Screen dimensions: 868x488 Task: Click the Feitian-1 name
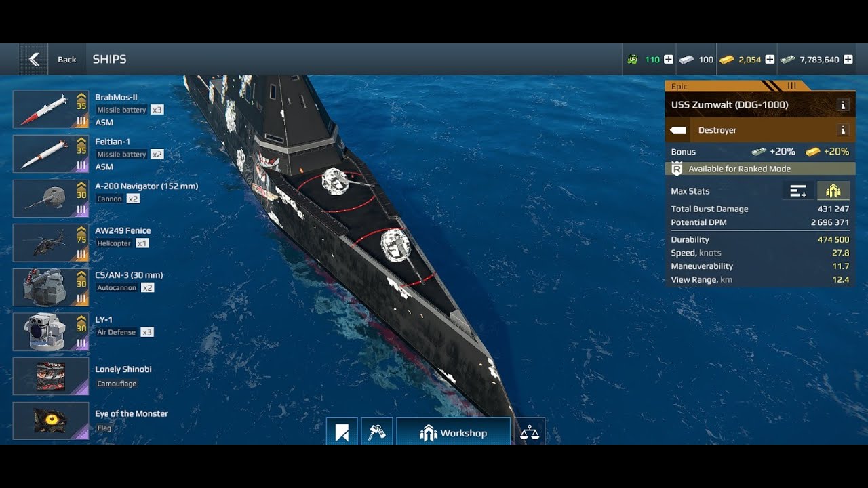coord(113,142)
